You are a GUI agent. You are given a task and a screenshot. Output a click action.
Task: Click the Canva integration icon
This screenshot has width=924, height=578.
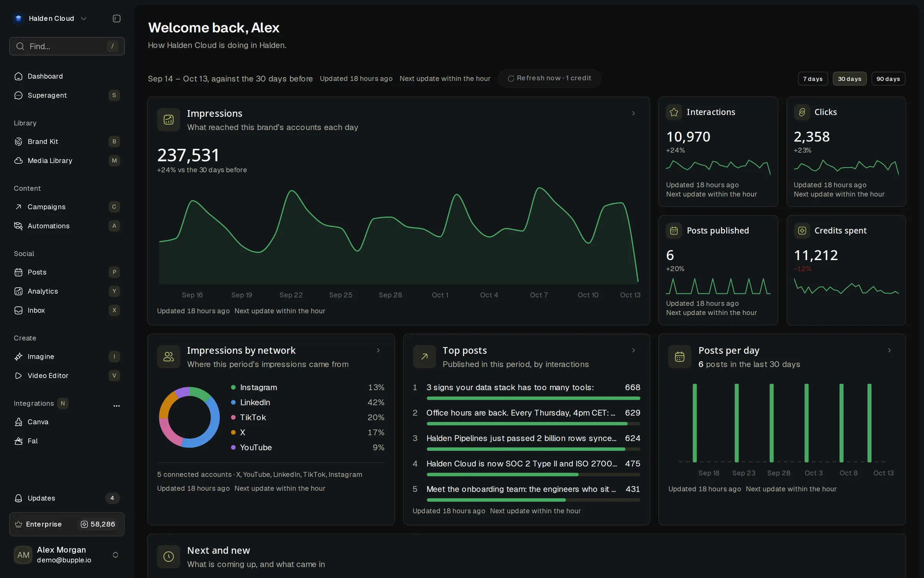click(x=18, y=422)
